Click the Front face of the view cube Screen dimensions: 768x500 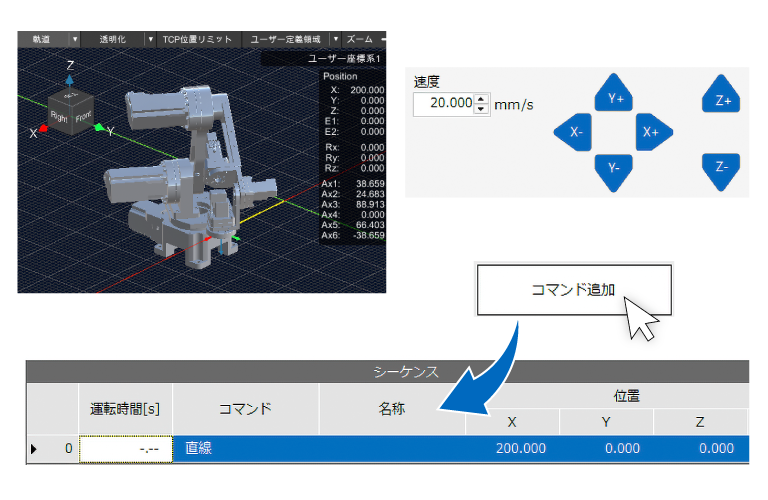83,116
